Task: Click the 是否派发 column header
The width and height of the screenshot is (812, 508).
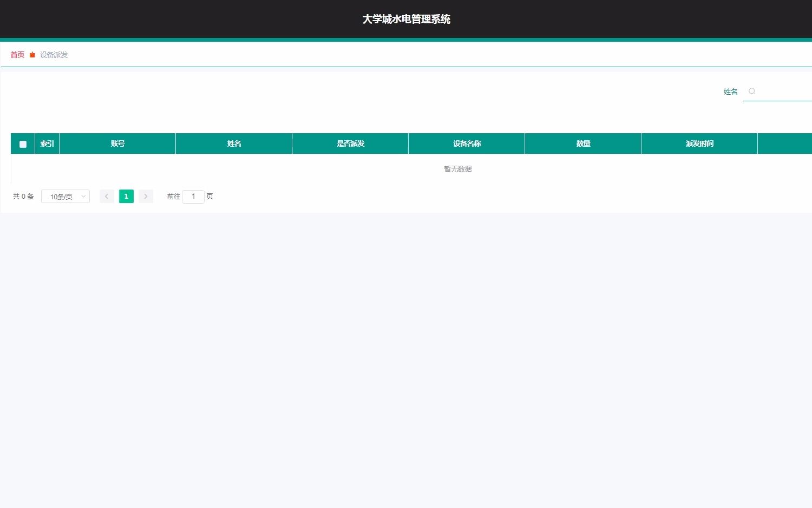Action: (350, 144)
